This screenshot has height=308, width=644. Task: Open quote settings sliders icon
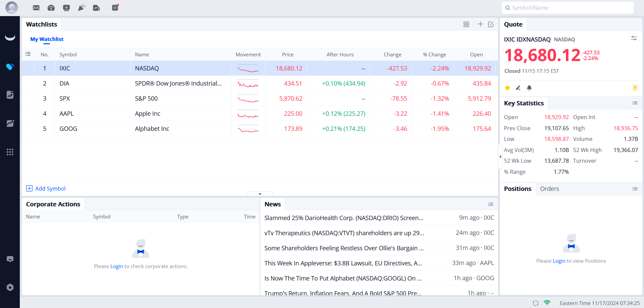tap(634, 38)
